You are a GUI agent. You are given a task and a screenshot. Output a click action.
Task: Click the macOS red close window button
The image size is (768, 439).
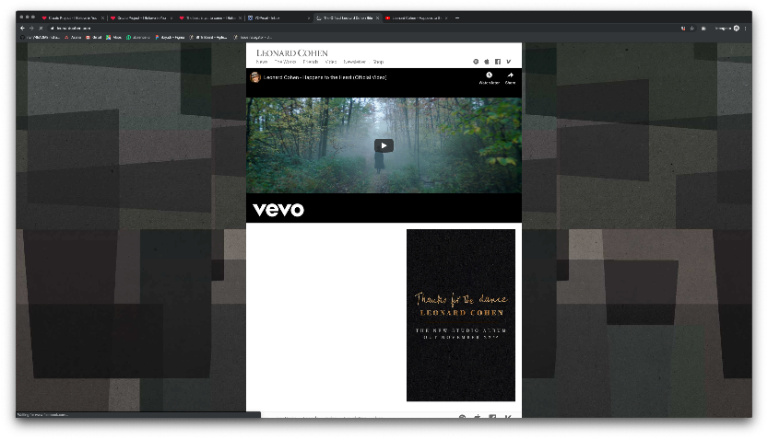click(x=21, y=17)
